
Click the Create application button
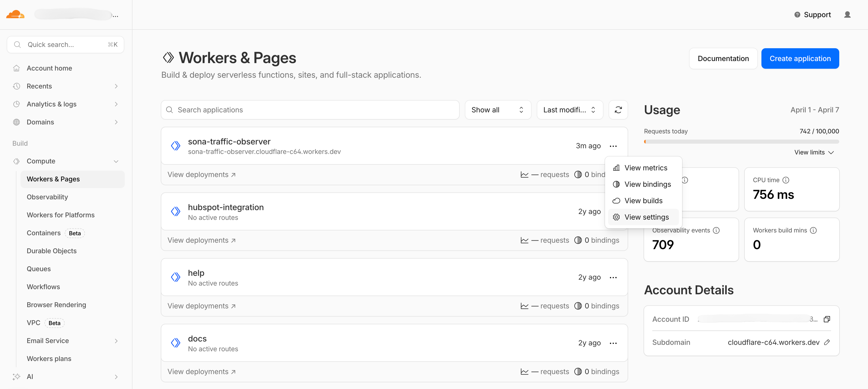[800, 58]
